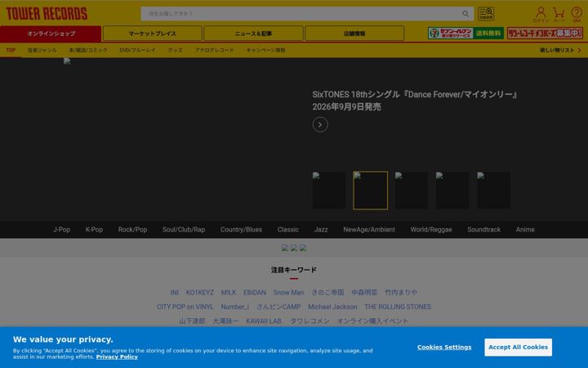Switch to the ニュース＆記事 tab
Image resolution: width=588 pixels, height=368 pixels.
253,34
